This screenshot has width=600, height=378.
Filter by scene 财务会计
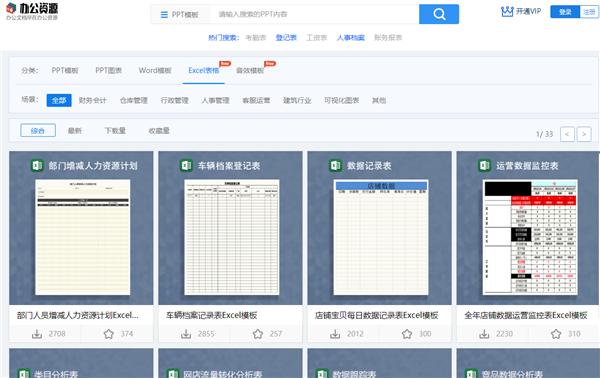(93, 100)
